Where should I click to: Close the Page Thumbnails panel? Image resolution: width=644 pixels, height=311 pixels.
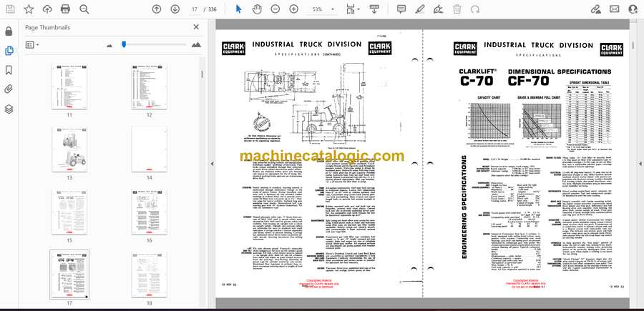pos(196,27)
